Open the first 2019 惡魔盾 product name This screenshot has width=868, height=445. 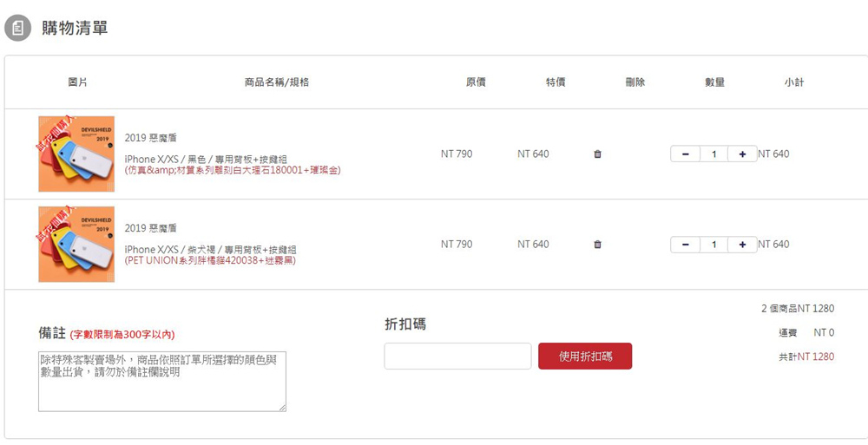(150, 138)
